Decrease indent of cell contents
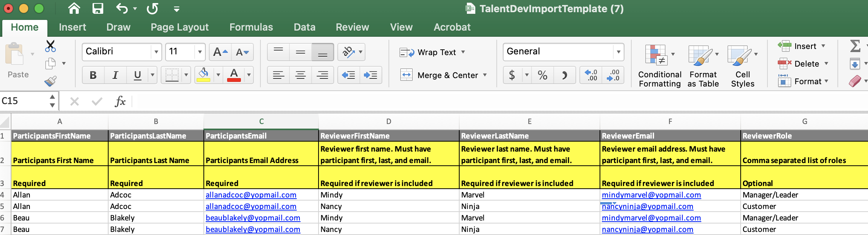The image size is (868, 235). (348, 75)
